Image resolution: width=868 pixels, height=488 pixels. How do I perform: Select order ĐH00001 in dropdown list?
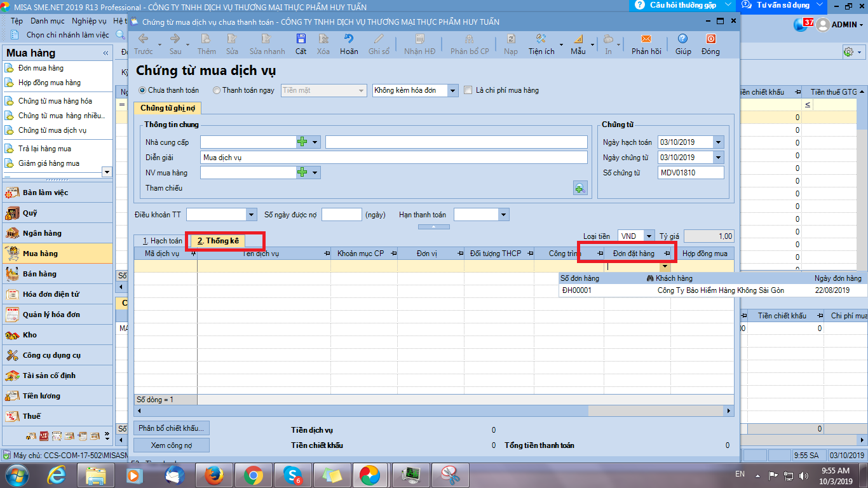(712, 290)
